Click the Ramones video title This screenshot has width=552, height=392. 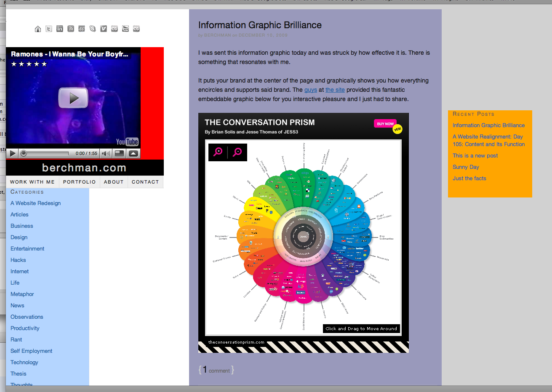pyautogui.click(x=69, y=54)
